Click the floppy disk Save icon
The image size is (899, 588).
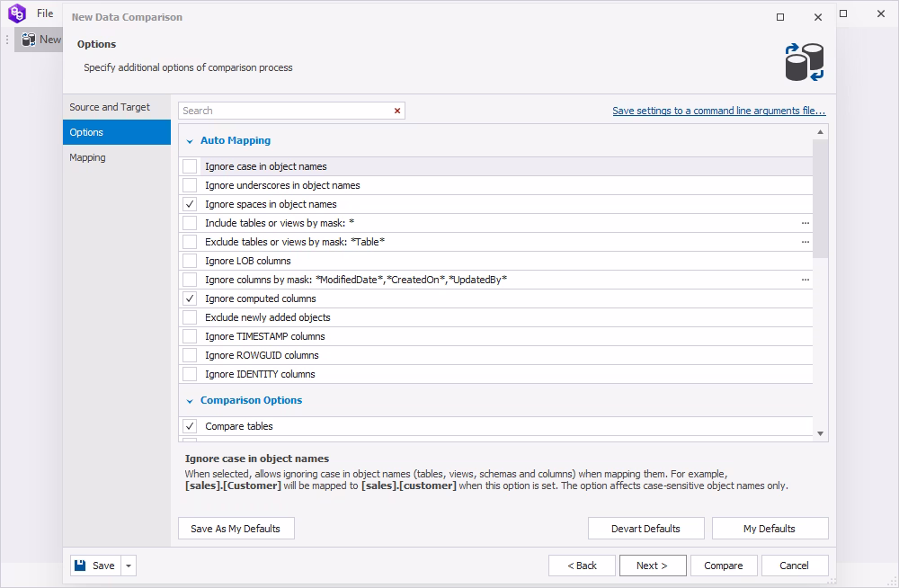80,566
